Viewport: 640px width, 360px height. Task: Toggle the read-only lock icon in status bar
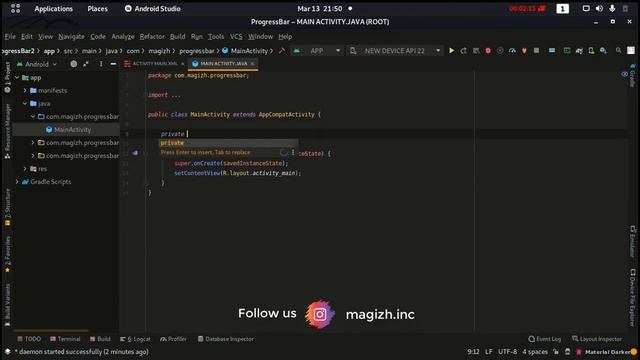click(x=556, y=351)
